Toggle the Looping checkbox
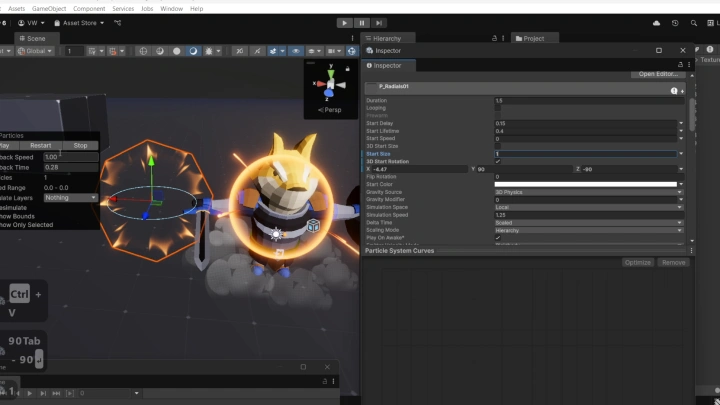720x405 pixels. 498,108
